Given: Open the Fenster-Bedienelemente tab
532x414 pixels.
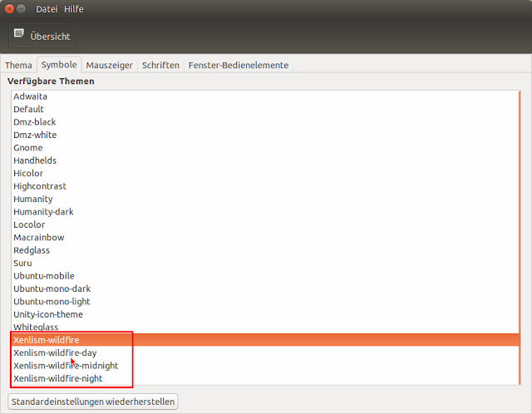Looking at the screenshot, I should (x=239, y=65).
